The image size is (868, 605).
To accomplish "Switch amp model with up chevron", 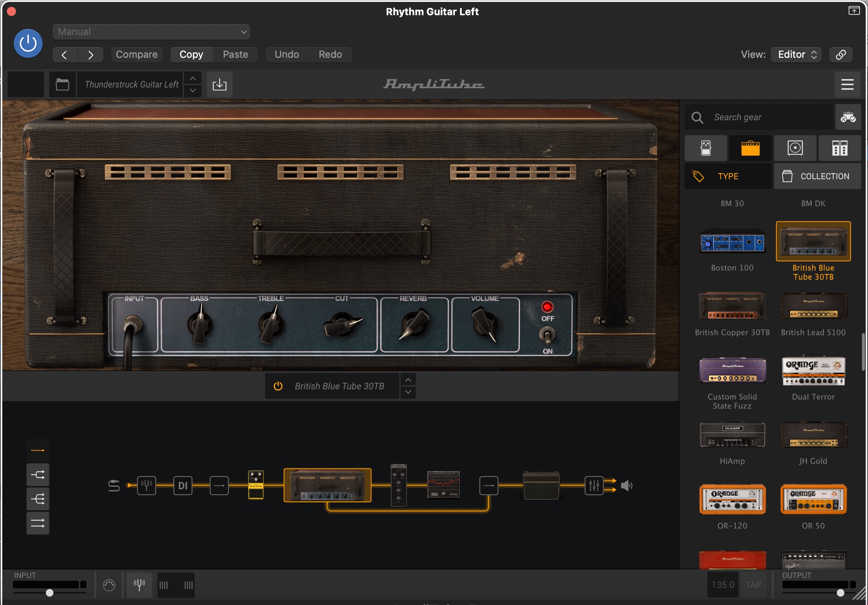I will tap(408, 380).
